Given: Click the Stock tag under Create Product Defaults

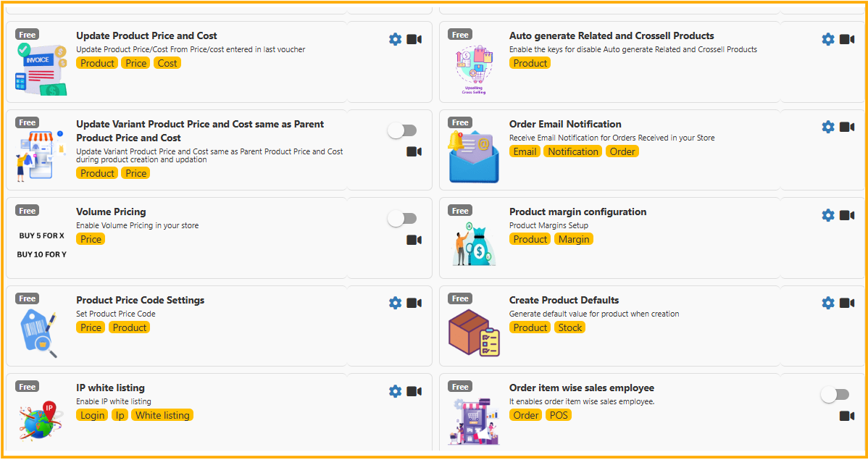Looking at the screenshot, I should coord(570,327).
